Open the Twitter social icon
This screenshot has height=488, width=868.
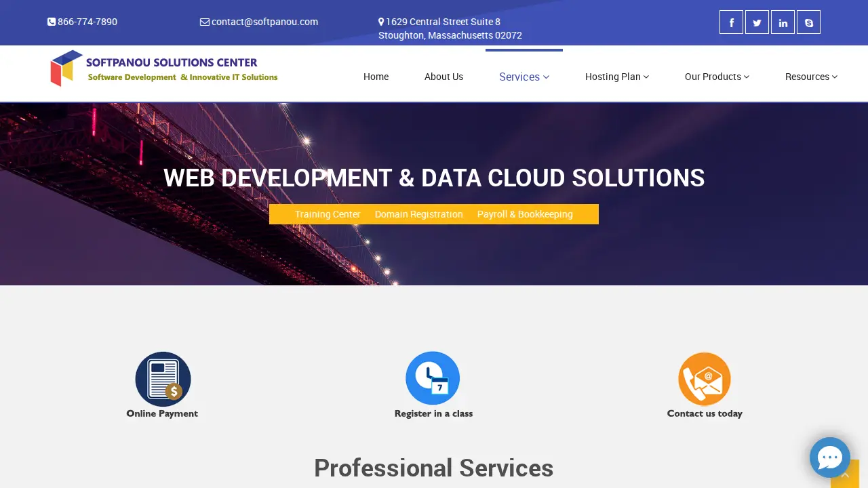[757, 22]
